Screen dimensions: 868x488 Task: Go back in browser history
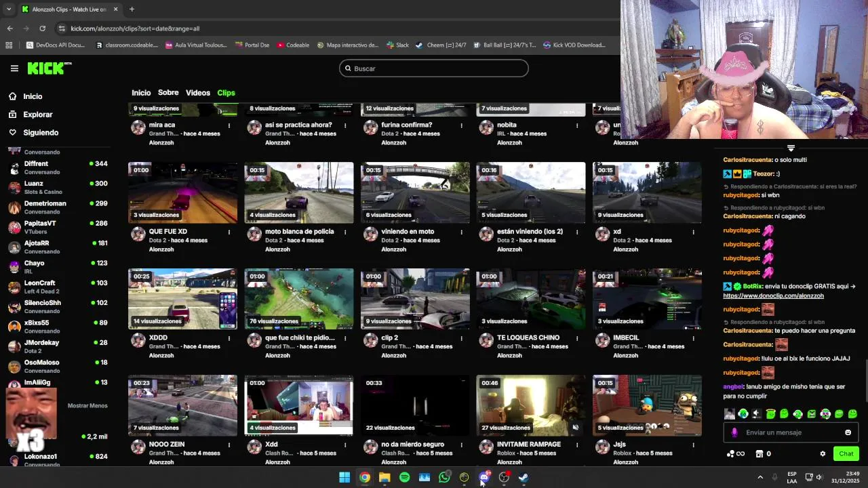[x=9, y=28]
